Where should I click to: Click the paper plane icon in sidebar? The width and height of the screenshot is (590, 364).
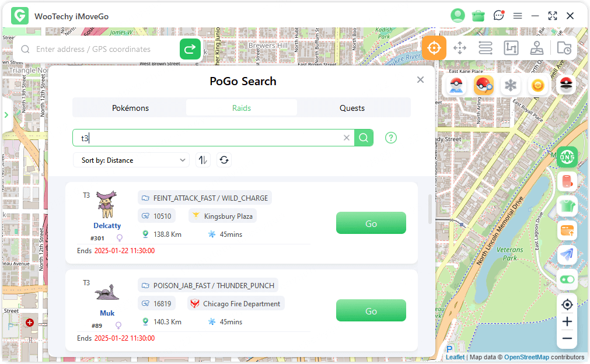(x=567, y=255)
